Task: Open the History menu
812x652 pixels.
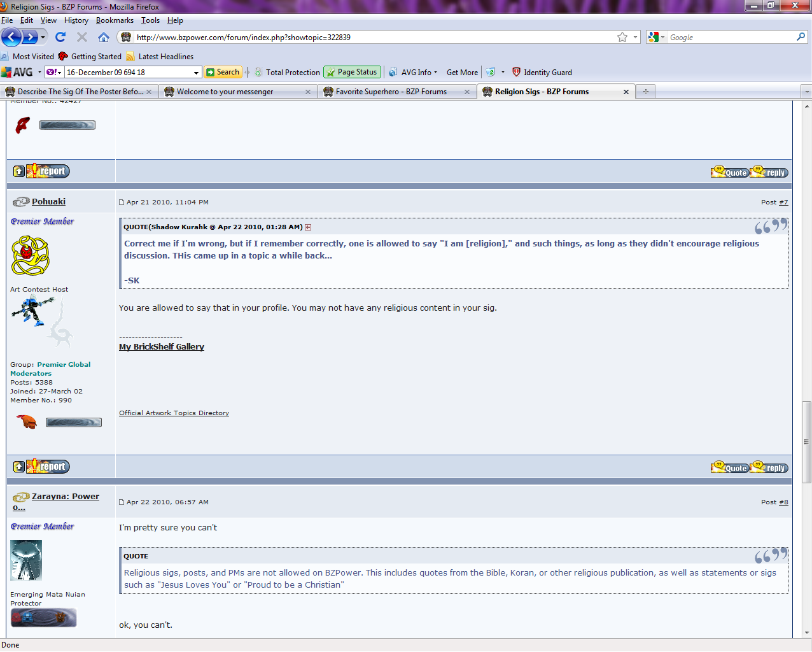Action: point(76,20)
